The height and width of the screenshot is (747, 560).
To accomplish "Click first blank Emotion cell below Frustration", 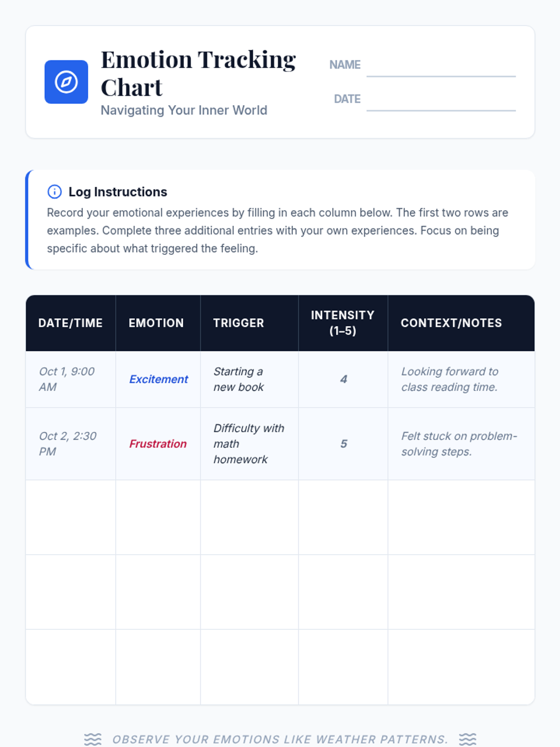I will point(158,517).
